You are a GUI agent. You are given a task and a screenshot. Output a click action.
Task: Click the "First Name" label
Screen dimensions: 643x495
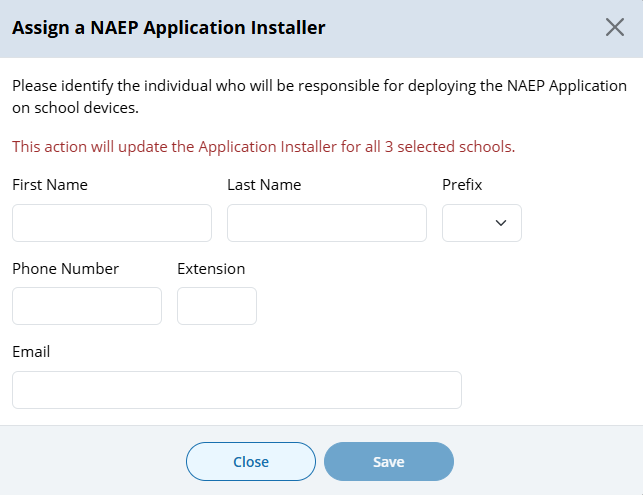50,185
